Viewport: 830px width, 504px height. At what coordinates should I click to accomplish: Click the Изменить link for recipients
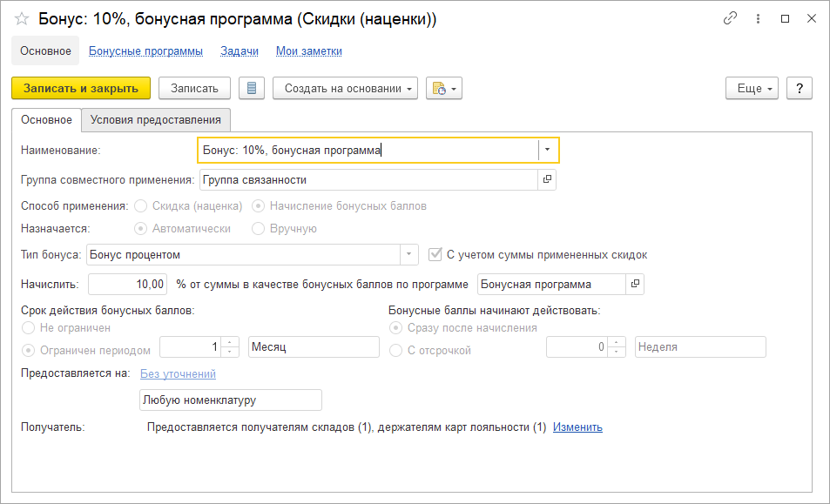coord(577,427)
